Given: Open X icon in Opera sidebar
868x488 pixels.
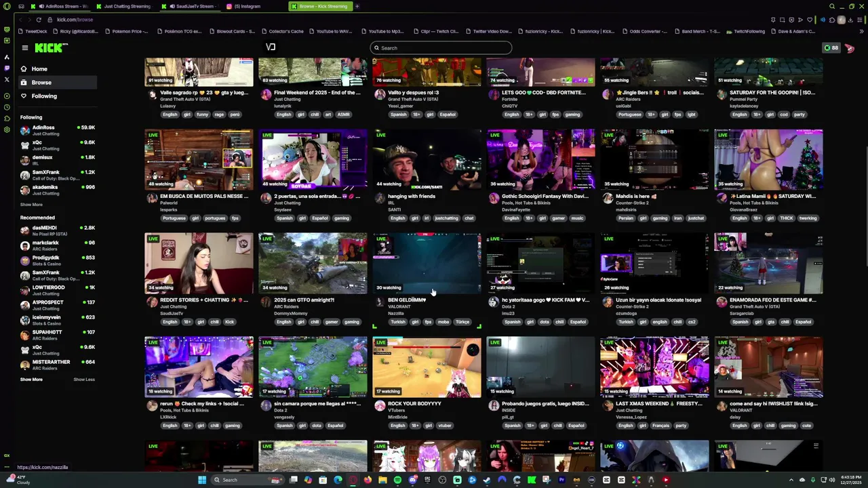Looking at the screenshot, I should click(x=7, y=79).
